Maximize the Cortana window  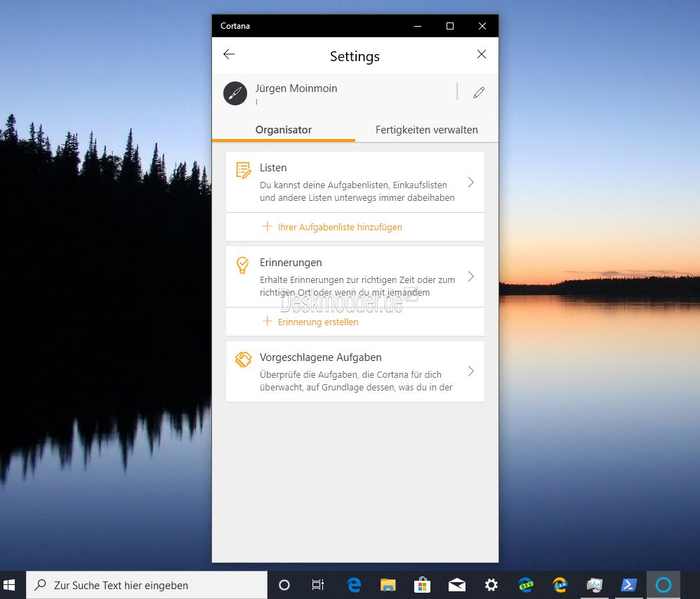(450, 26)
